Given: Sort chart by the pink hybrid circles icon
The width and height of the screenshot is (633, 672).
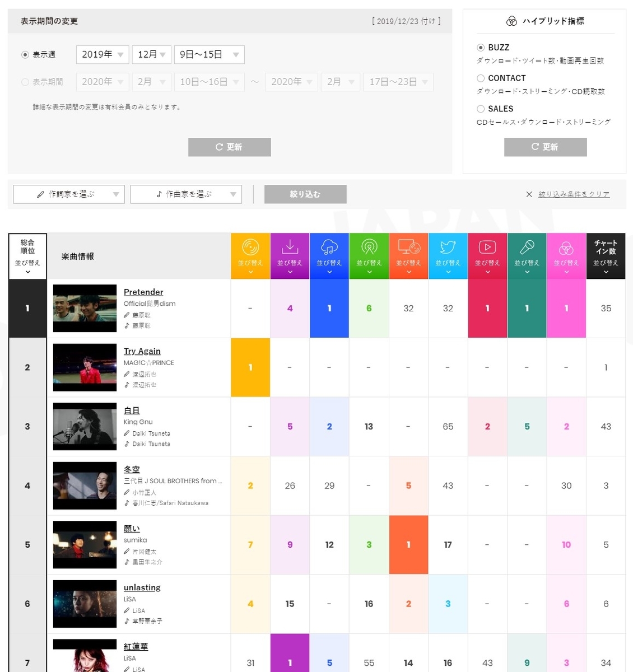Looking at the screenshot, I should coord(566,256).
